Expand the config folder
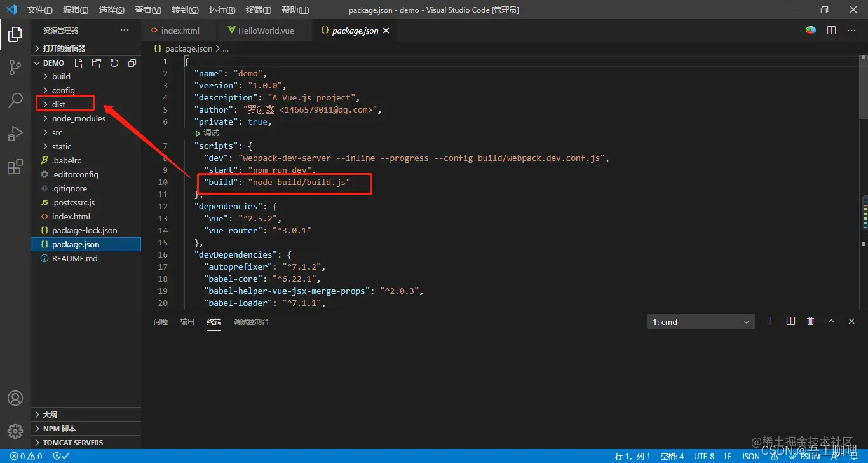 (x=86, y=90)
